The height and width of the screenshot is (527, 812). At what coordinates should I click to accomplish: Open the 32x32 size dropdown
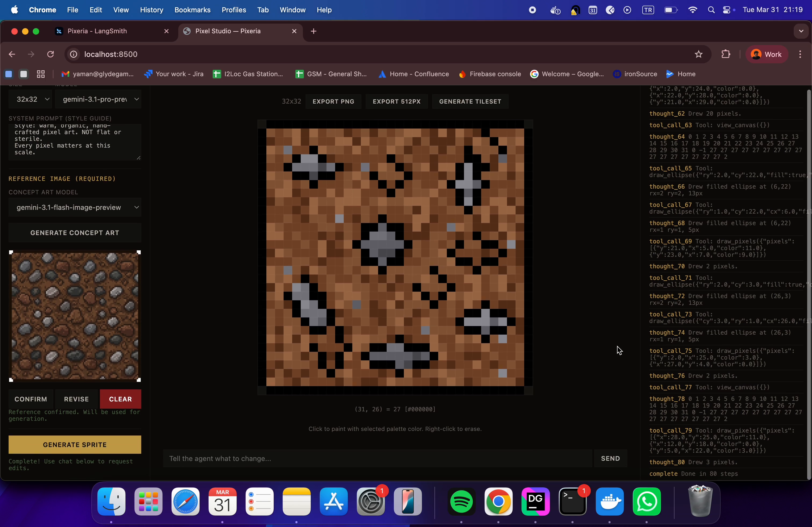[30, 99]
